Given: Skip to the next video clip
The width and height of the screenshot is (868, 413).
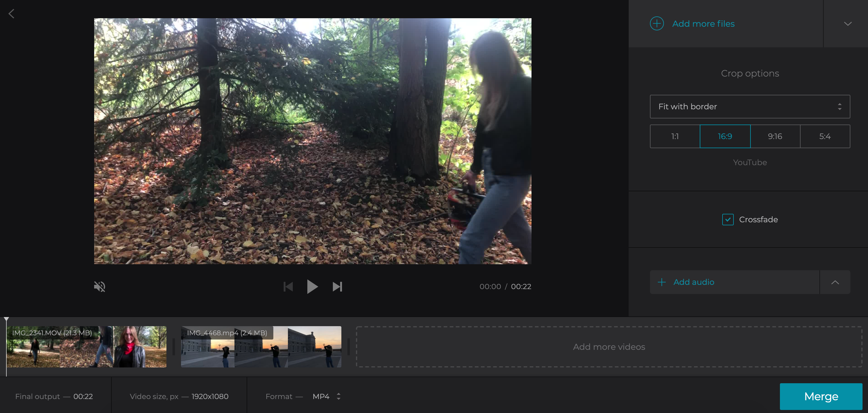Looking at the screenshot, I should click(337, 287).
